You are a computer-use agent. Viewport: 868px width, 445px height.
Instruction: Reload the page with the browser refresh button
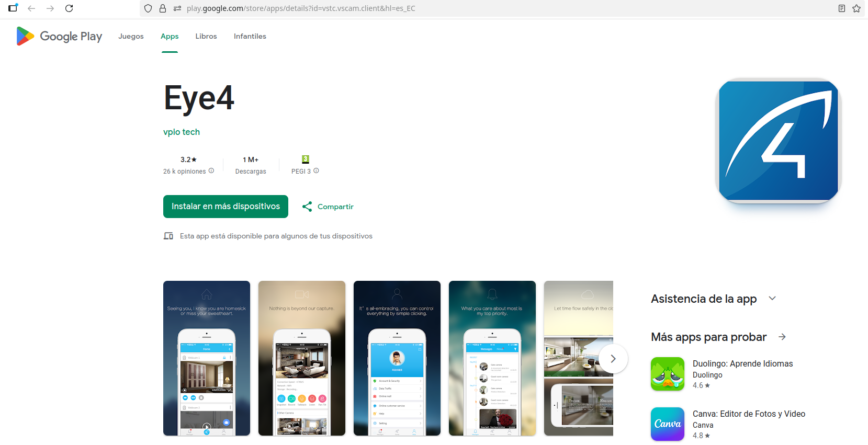tap(69, 8)
